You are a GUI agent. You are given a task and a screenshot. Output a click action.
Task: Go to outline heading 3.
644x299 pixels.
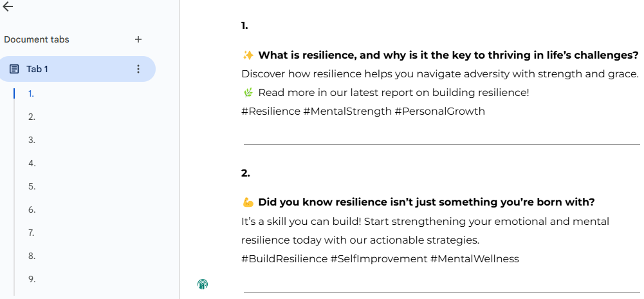pos(32,140)
